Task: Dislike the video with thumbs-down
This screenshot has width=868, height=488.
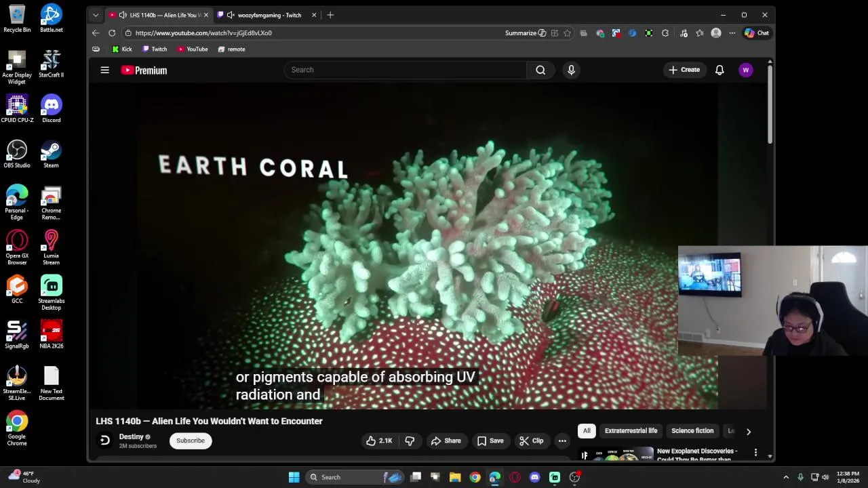Action: tap(410, 441)
